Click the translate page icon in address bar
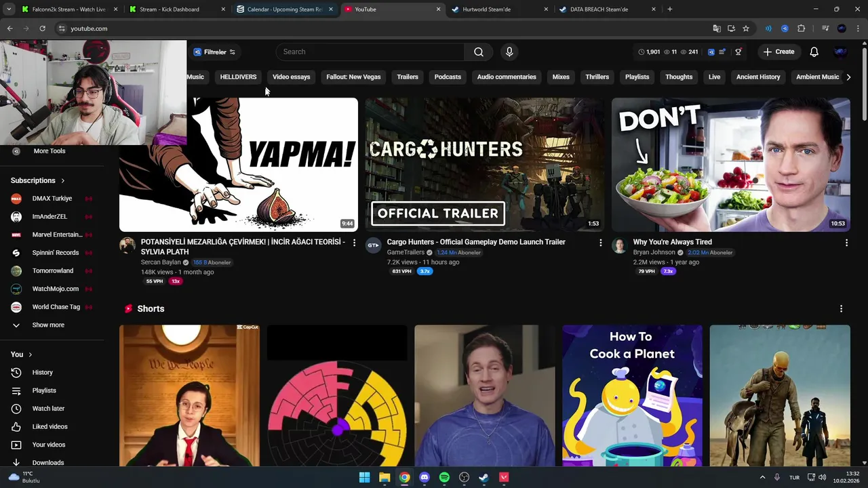The width and height of the screenshot is (868, 488). tap(717, 28)
